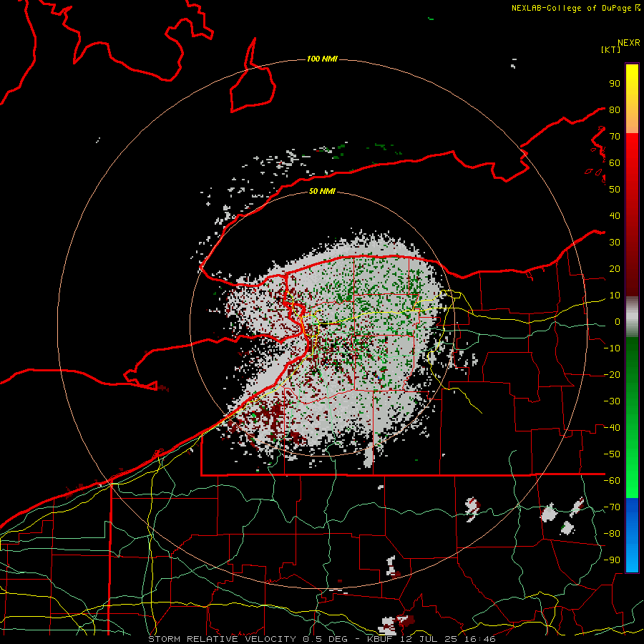The height and width of the screenshot is (644, 644).
Task: Click the yellow top segment of color bar
Action: point(632,99)
